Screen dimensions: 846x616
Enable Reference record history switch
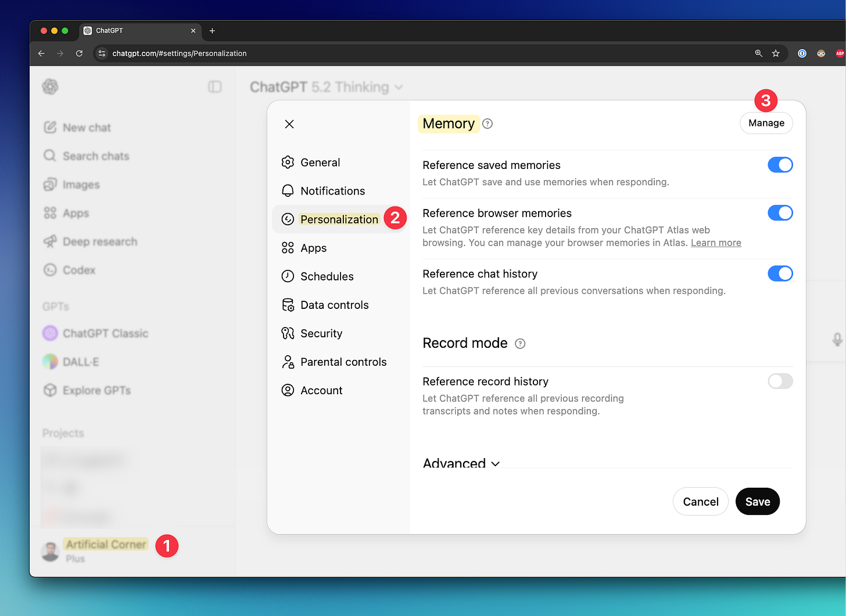(780, 381)
